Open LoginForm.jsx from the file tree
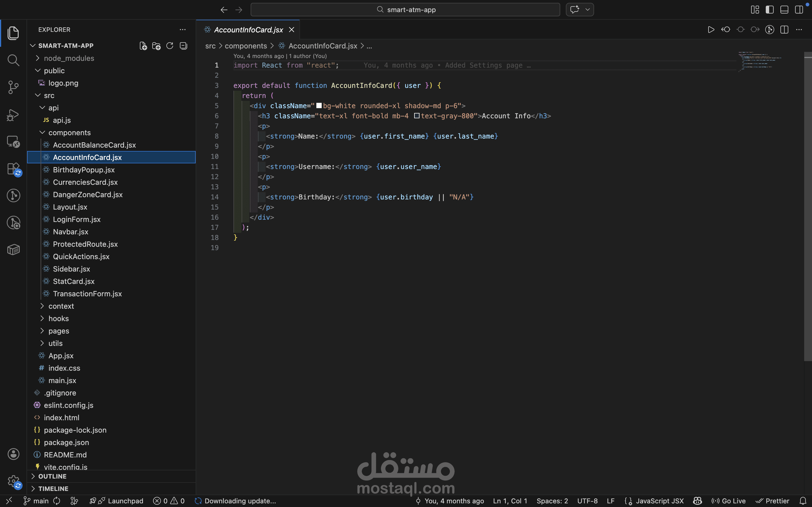Screen dimensions: 812x507 click(76, 219)
